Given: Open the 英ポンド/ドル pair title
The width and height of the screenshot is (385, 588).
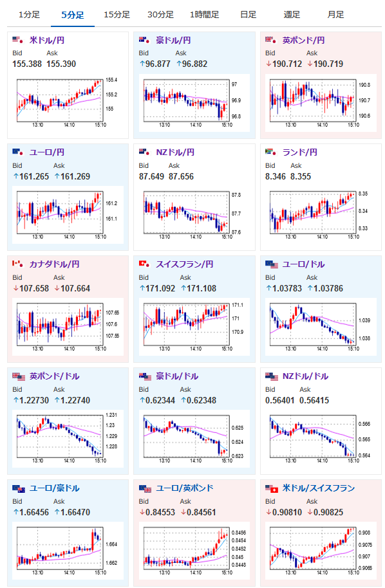Looking at the screenshot, I should pyautogui.click(x=55, y=376).
